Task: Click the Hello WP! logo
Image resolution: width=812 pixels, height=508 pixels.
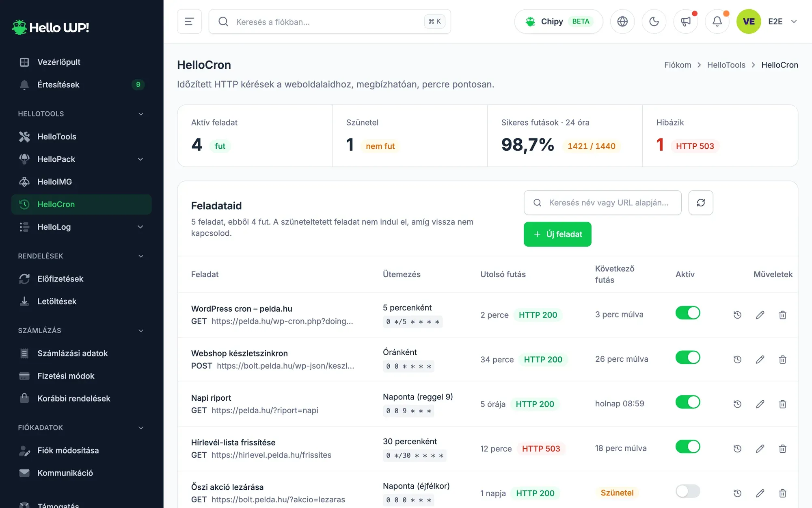Action: (51, 27)
